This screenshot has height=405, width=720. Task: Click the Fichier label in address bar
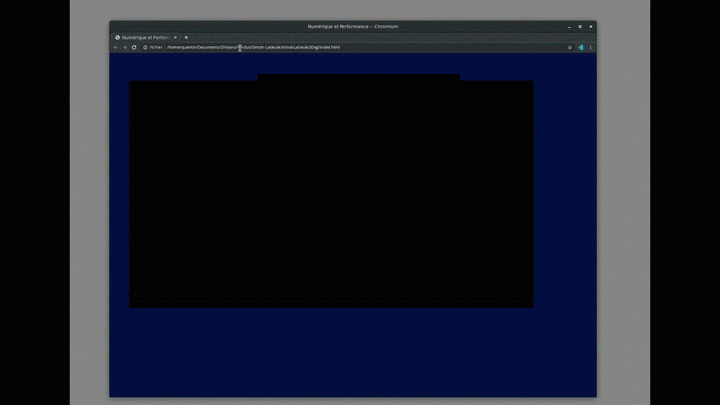pos(156,47)
